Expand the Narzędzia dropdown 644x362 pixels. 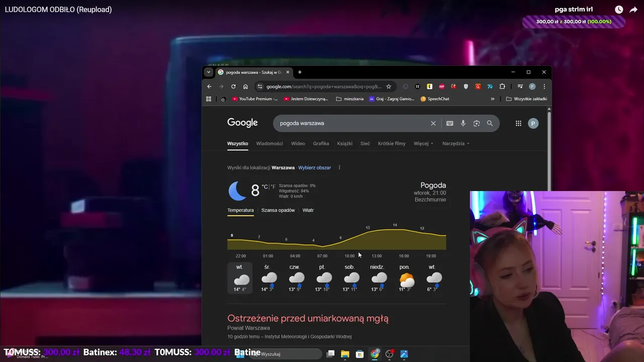[x=456, y=143]
